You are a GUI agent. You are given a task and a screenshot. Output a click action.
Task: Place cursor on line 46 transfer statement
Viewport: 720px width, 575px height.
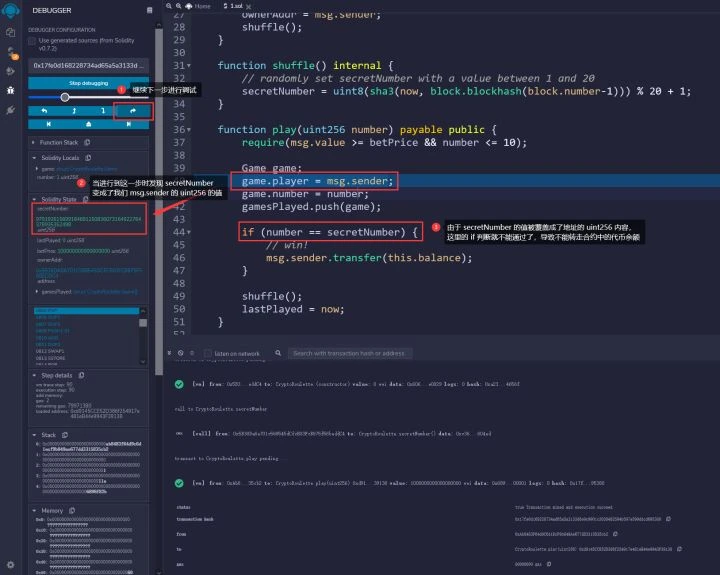[x=369, y=258]
